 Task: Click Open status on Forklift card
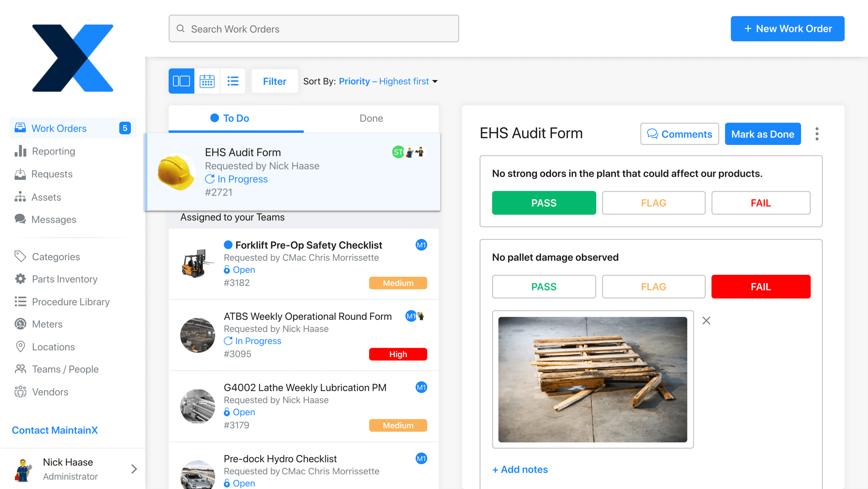pyautogui.click(x=239, y=270)
